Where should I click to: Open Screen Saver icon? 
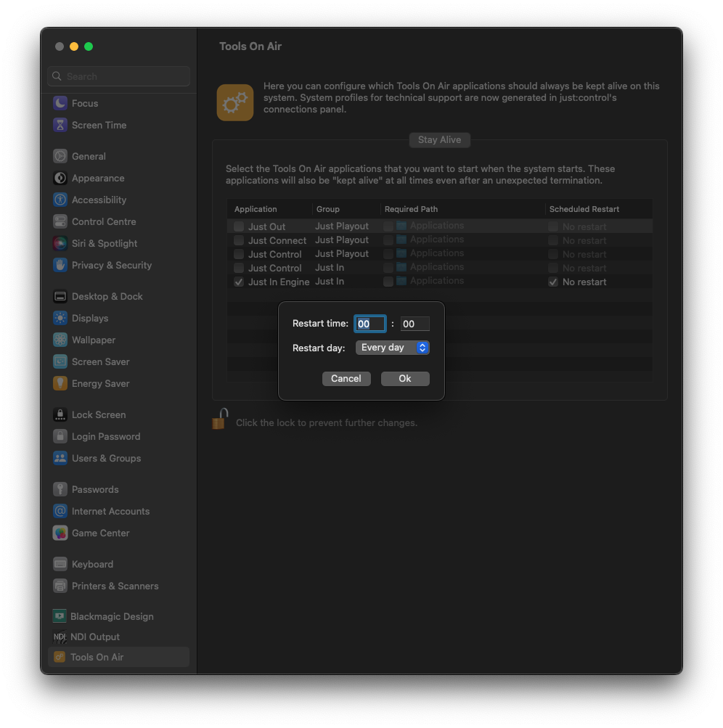click(60, 361)
